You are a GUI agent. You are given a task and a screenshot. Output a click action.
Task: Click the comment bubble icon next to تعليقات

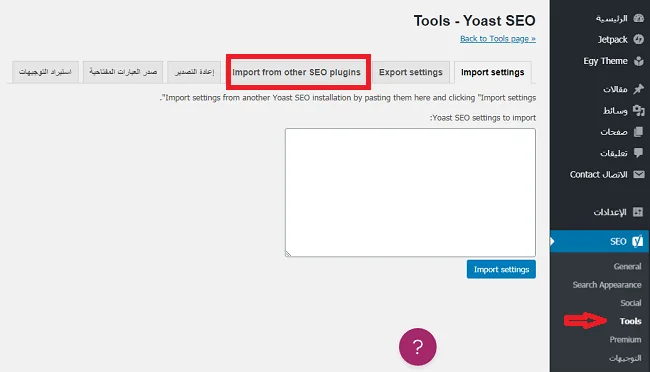point(638,153)
